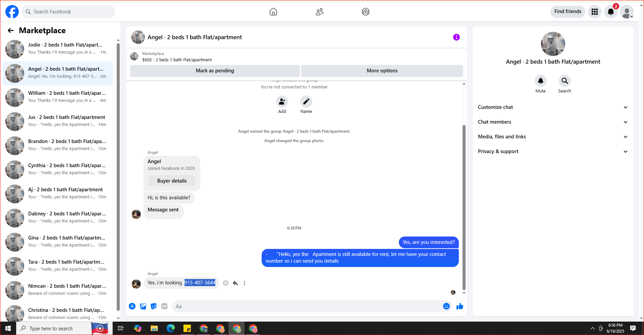The width and height of the screenshot is (644, 335).
Task: Open Gina's apartment conversation
Action: [58, 242]
